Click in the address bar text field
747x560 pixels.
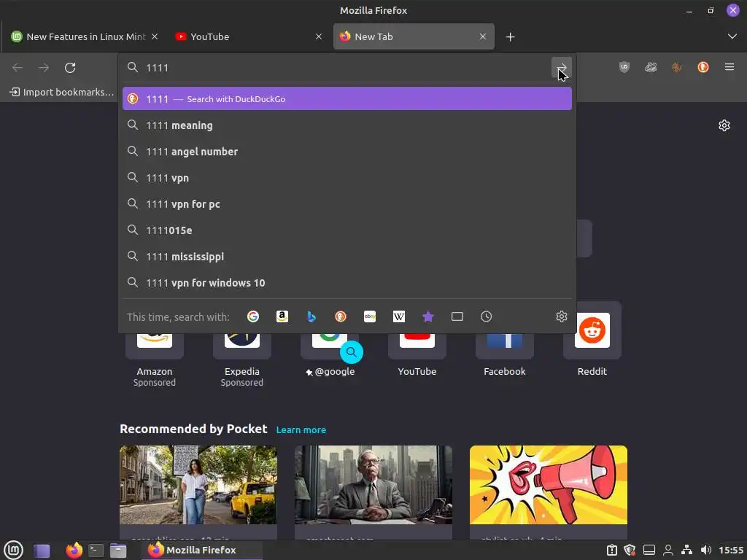pos(345,68)
